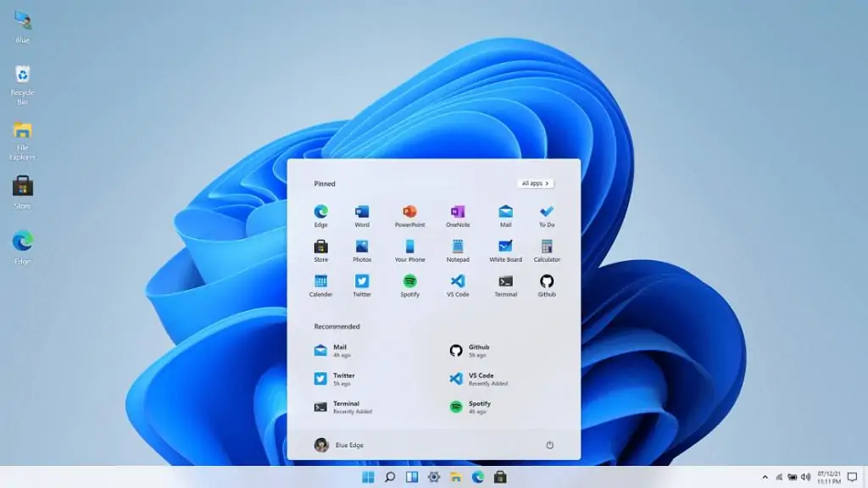Open the Terminal
The width and height of the screenshot is (868, 488).
(504, 286)
